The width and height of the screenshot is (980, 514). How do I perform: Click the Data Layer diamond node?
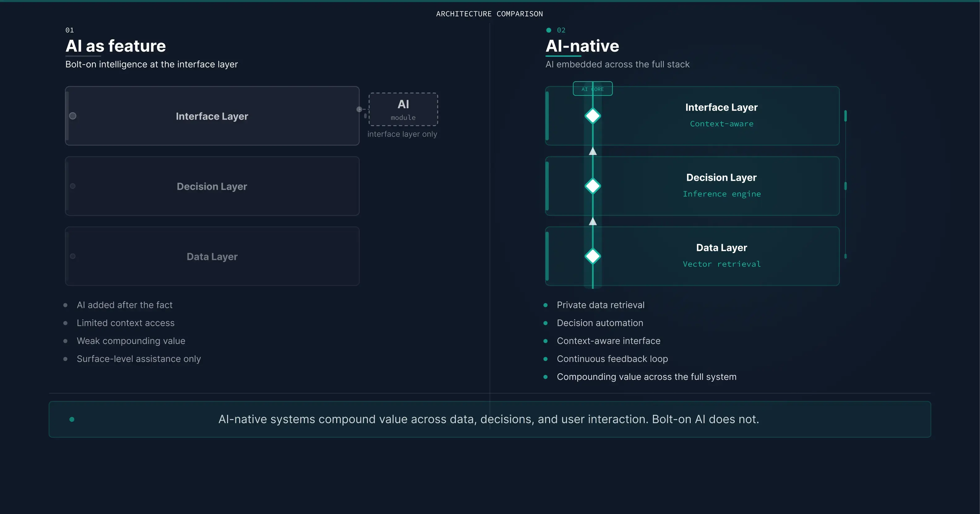pos(592,256)
